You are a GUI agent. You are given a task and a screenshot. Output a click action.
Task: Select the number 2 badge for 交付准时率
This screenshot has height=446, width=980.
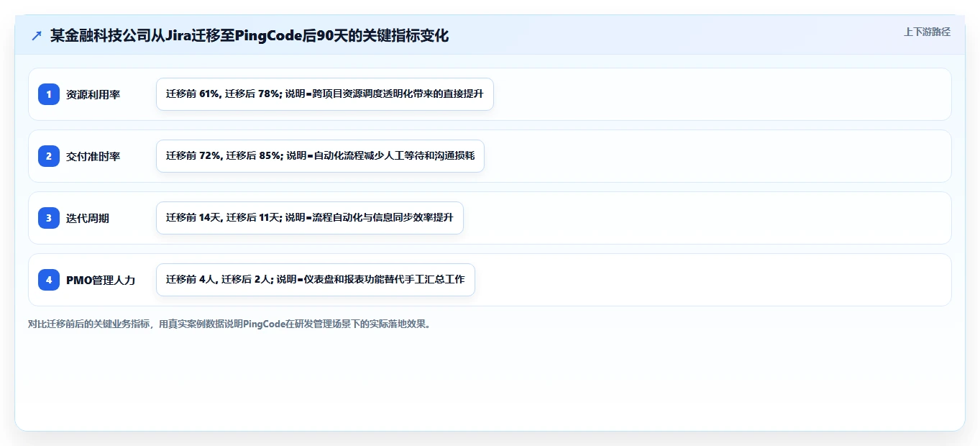(x=49, y=156)
